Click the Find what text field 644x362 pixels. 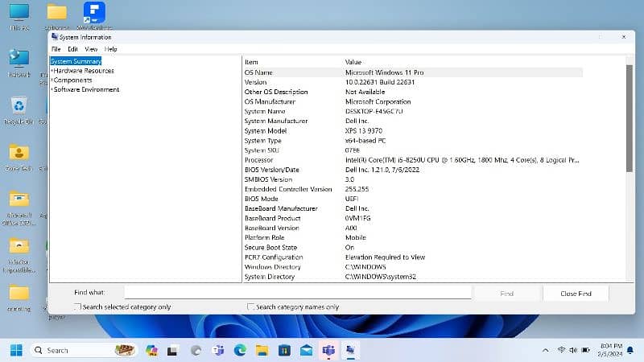click(x=297, y=294)
